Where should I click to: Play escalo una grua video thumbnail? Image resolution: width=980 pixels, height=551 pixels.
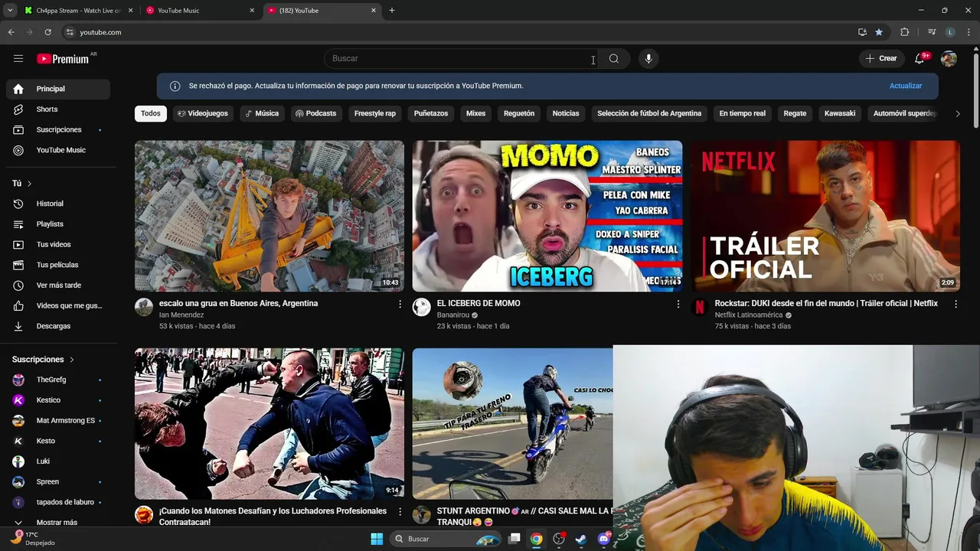(269, 216)
